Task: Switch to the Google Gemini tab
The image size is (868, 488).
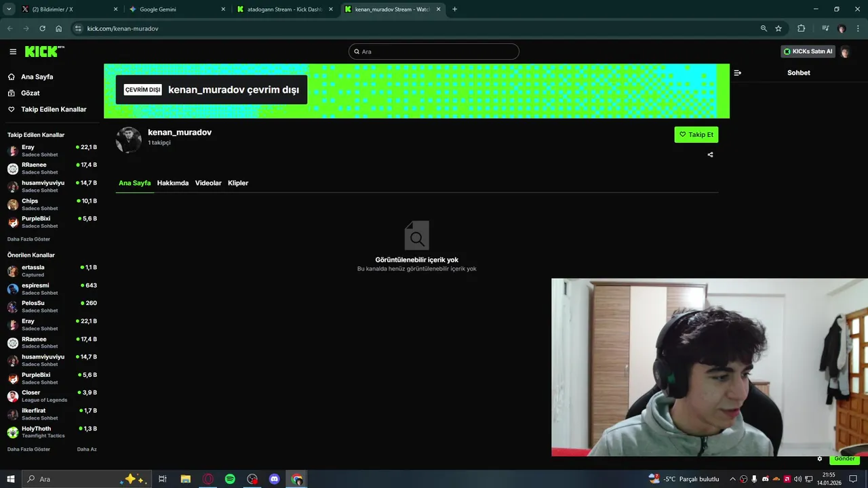Action: point(178,9)
